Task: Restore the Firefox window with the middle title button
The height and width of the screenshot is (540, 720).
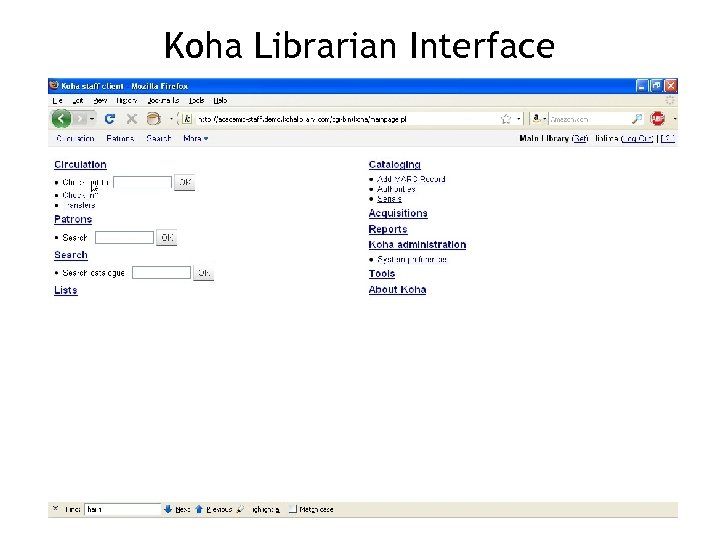Action: click(656, 85)
